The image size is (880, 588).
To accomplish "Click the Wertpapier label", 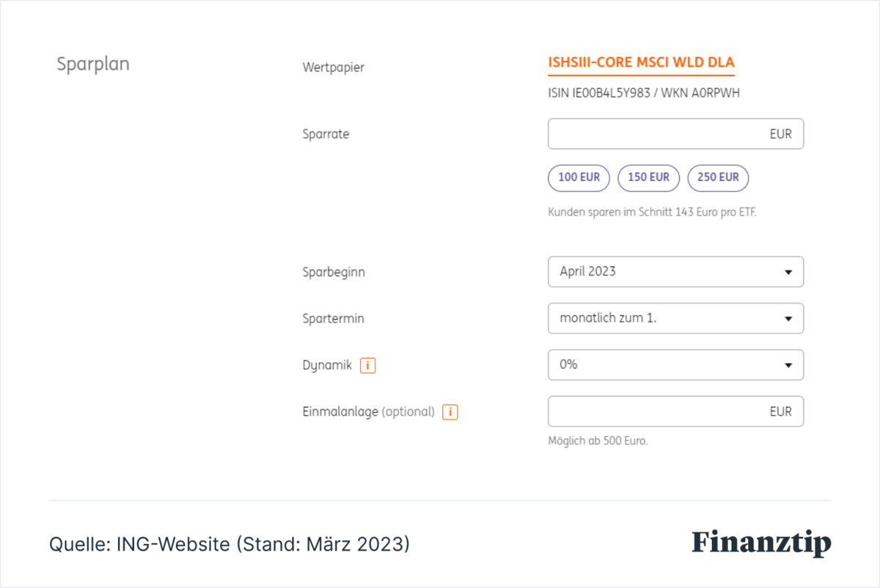I will tap(333, 67).
